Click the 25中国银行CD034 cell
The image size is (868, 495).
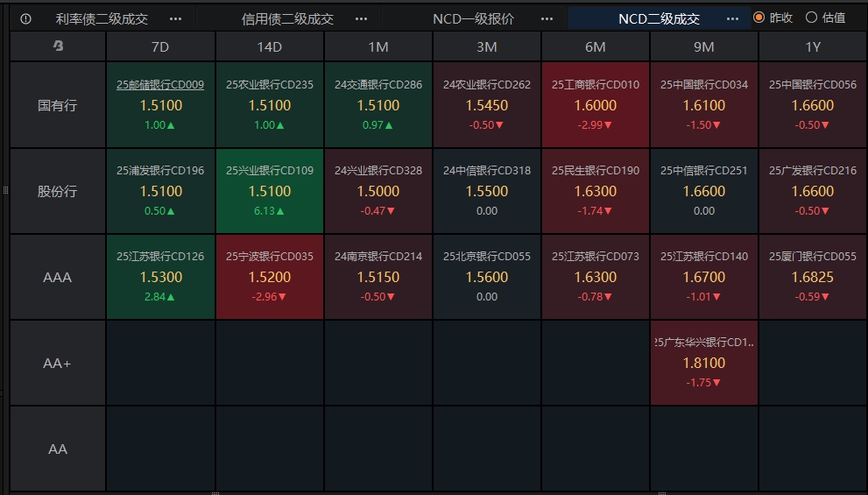[703, 104]
